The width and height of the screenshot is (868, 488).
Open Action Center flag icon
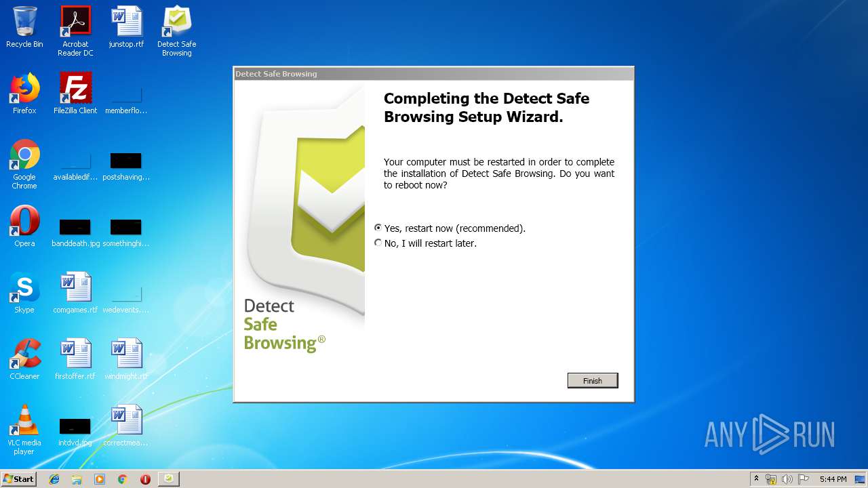click(x=804, y=479)
